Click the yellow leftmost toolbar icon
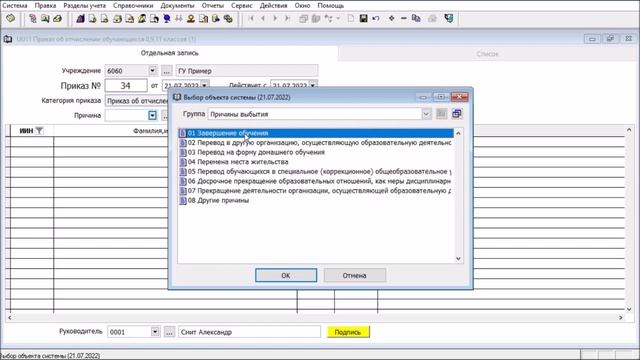This screenshot has height=360, width=640. coord(10,19)
